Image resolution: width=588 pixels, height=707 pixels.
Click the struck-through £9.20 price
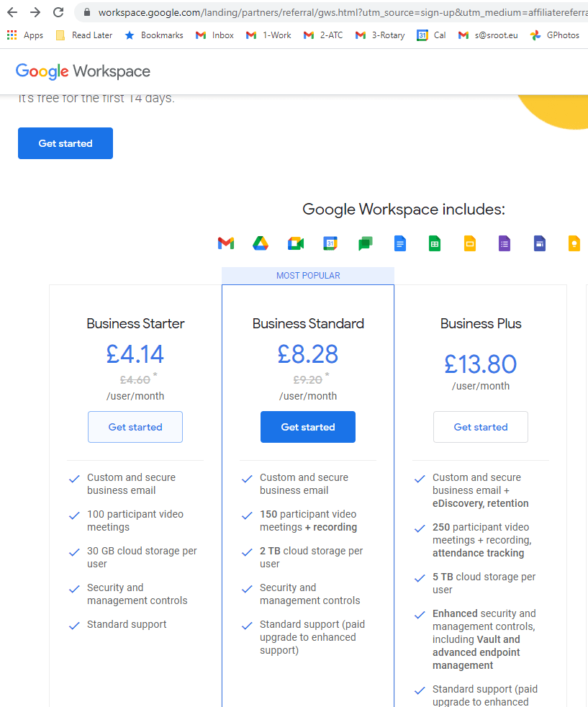tap(308, 380)
